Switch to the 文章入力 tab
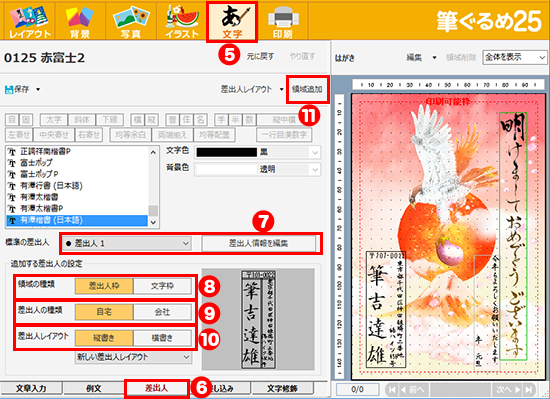 click(x=31, y=388)
